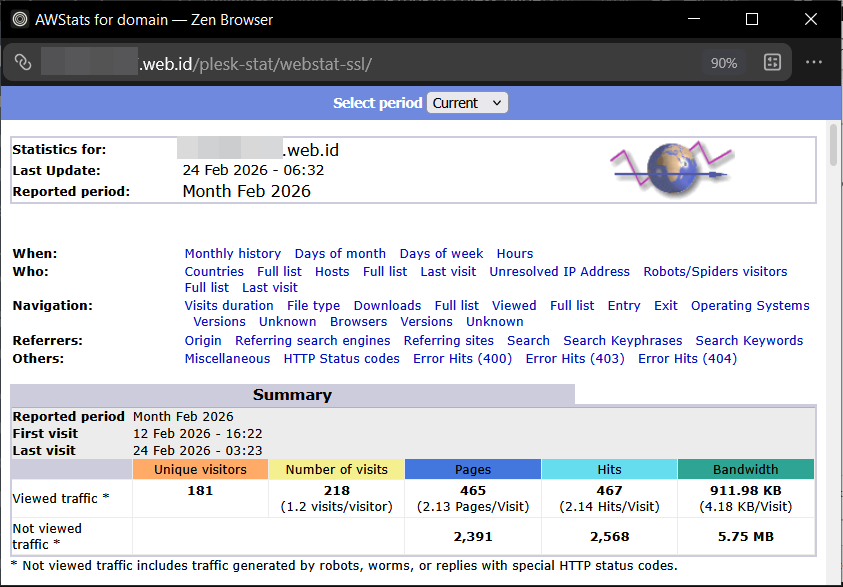The image size is (843, 587).
Task: Click the Zen Browser logo icon
Action: point(20,20)
